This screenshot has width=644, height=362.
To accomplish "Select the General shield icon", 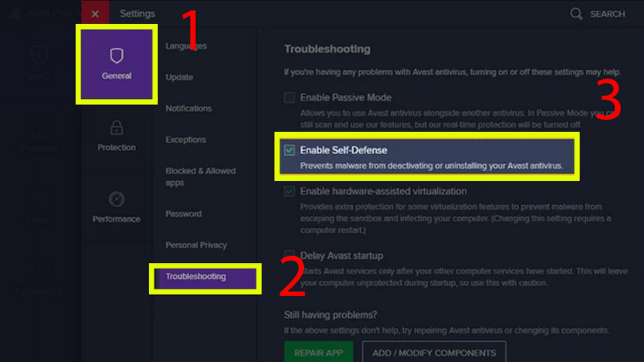I will tap(117, 56).
